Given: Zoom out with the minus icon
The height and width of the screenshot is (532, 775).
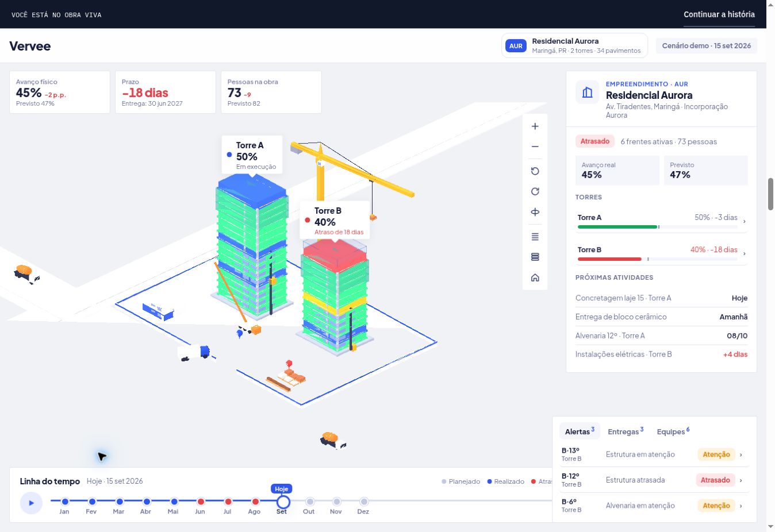Looking at the screenshot, I should [535, 147].
